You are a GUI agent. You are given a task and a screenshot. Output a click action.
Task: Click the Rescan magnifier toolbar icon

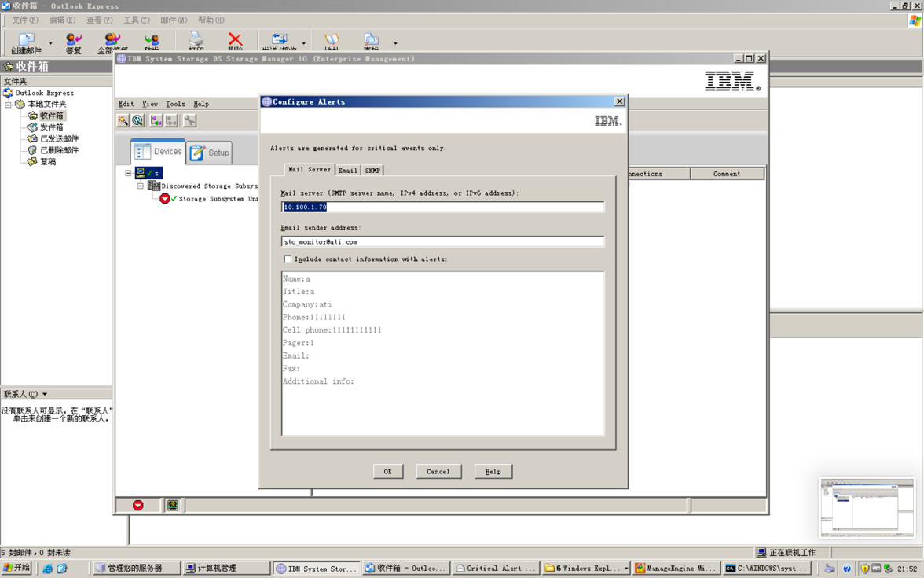pos(138,120)
